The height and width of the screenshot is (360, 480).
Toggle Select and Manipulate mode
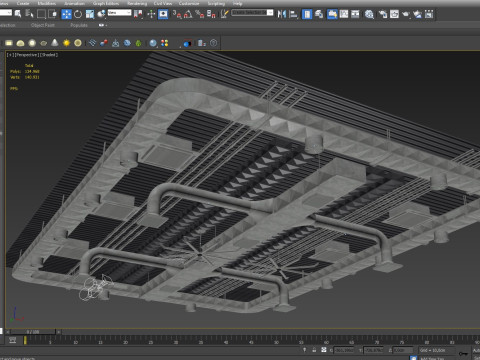pos(151,14)
